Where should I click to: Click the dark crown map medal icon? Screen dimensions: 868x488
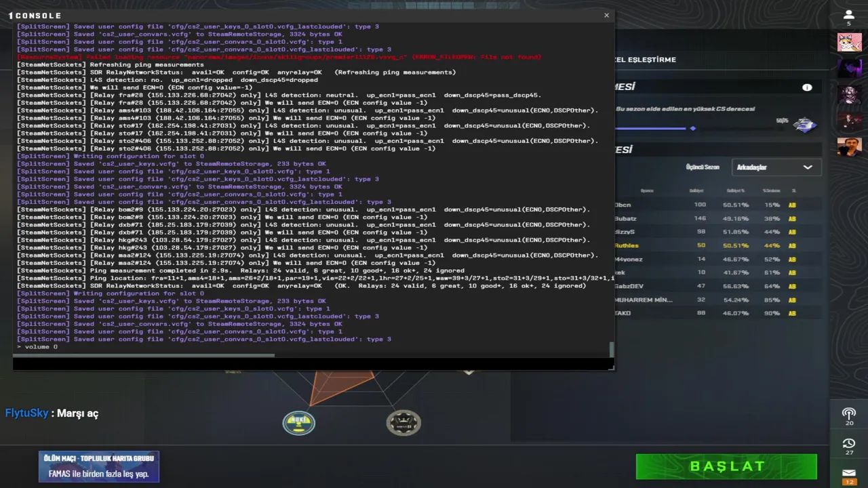point(403,423)
